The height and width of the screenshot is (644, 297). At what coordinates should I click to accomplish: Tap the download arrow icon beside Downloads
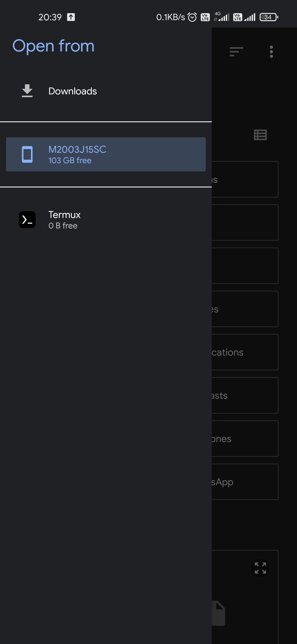(27, 91)
